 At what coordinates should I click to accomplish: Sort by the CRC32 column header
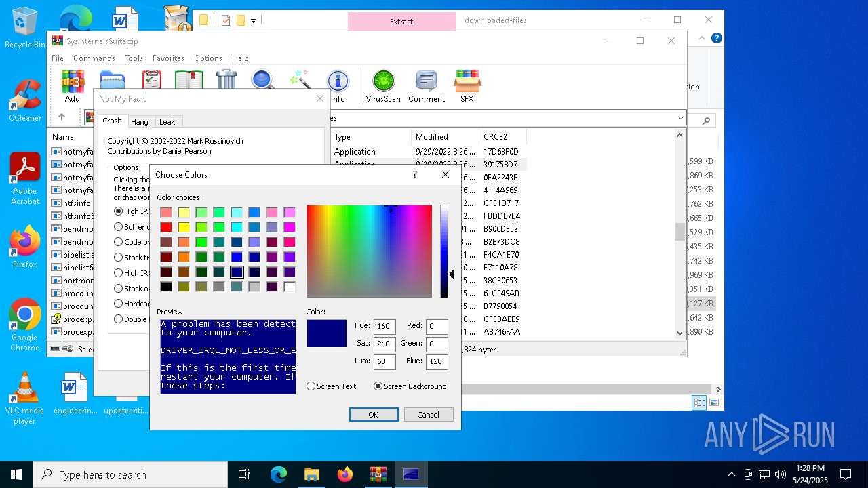(502, 137)
